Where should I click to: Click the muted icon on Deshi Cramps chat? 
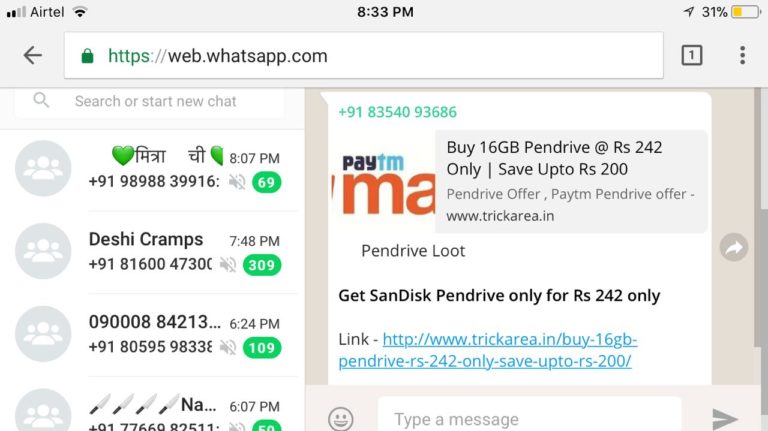point(228,265)
